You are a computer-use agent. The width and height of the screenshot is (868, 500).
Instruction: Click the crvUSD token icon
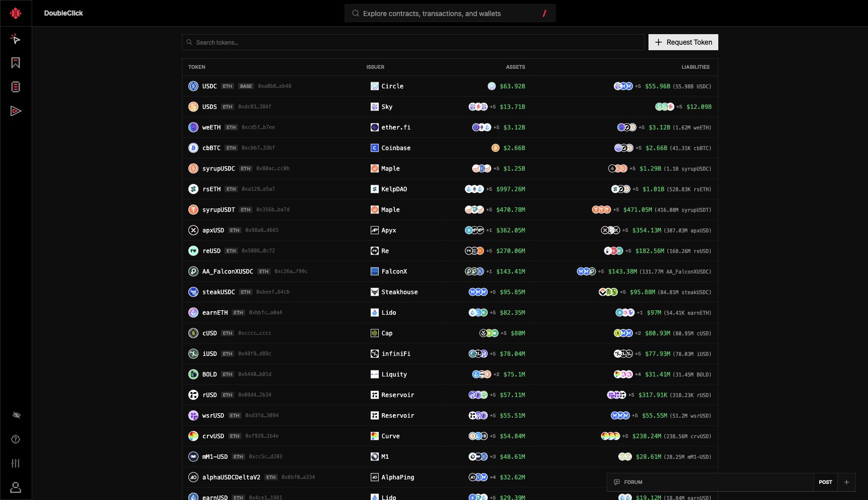pos(193,436)
